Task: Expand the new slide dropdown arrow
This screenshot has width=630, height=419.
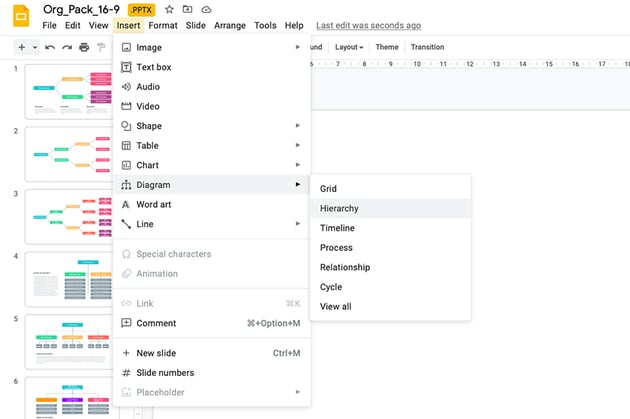Action: [35, 47]
